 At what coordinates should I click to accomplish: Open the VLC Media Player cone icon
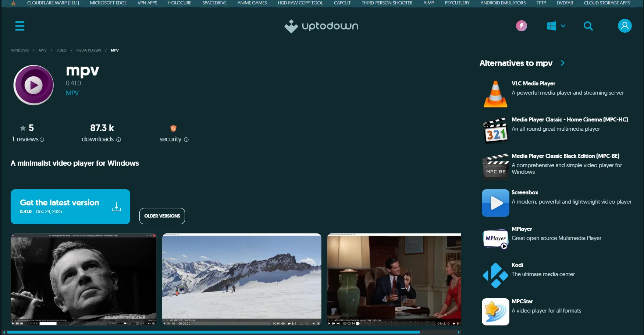495,94
